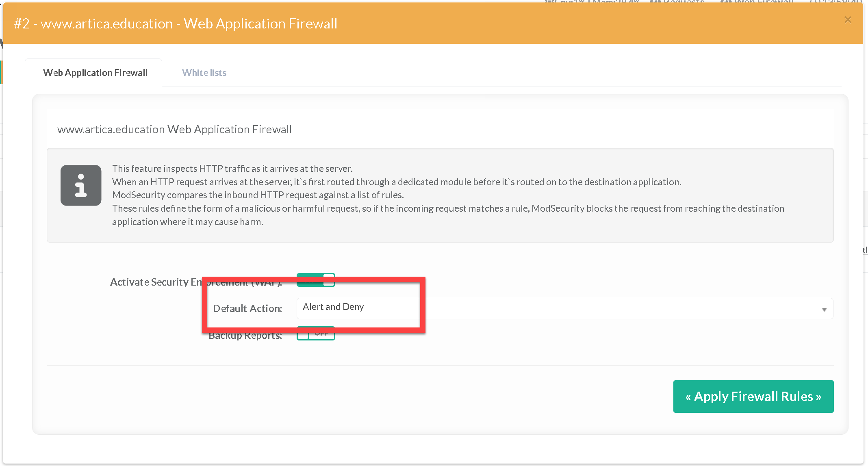Image resolution: width=868 pixels, height=466 pixels.
Task: Close the Web Application Firewall dialog
Action: 847,20
